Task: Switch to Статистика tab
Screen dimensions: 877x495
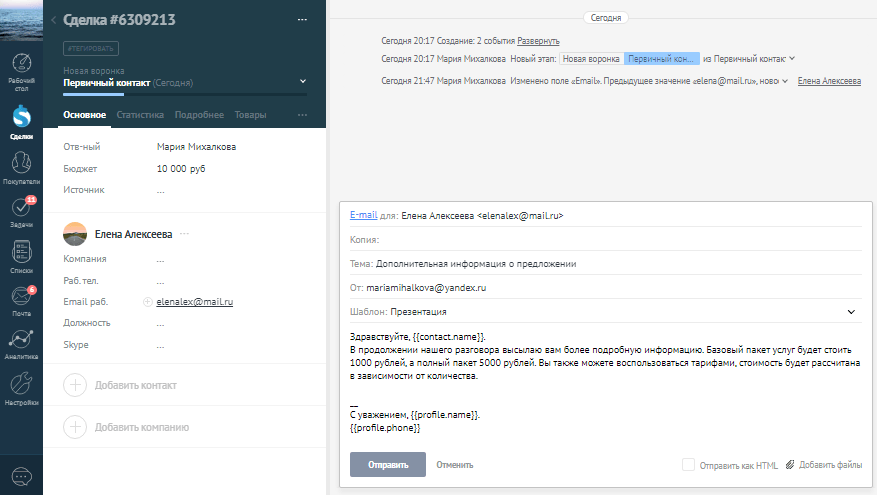Action: coord(140,115)
